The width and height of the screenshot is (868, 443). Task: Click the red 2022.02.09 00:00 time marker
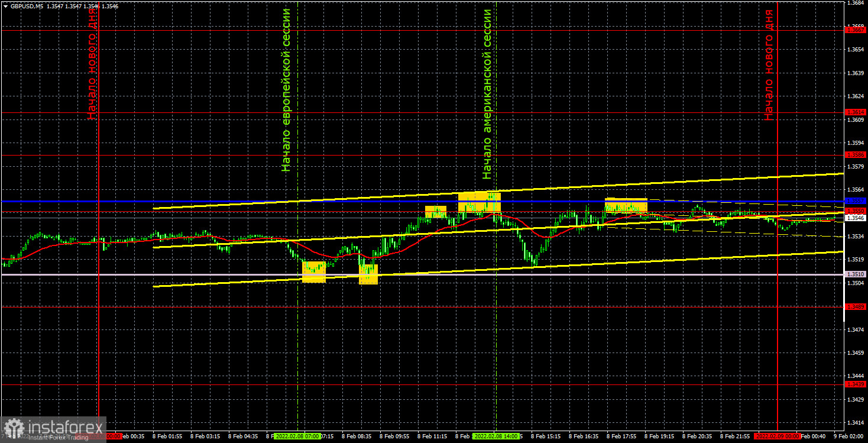[778, 436]
